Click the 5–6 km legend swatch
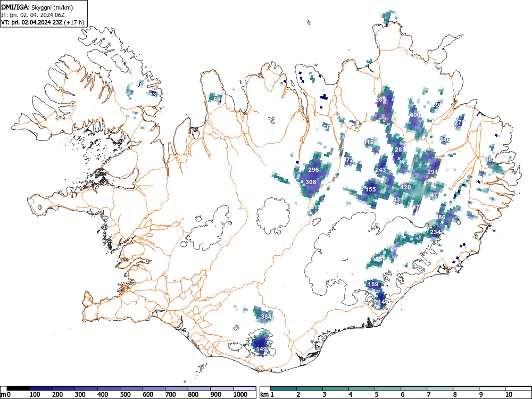The image size is (532, 399). (x=388, y=388)
